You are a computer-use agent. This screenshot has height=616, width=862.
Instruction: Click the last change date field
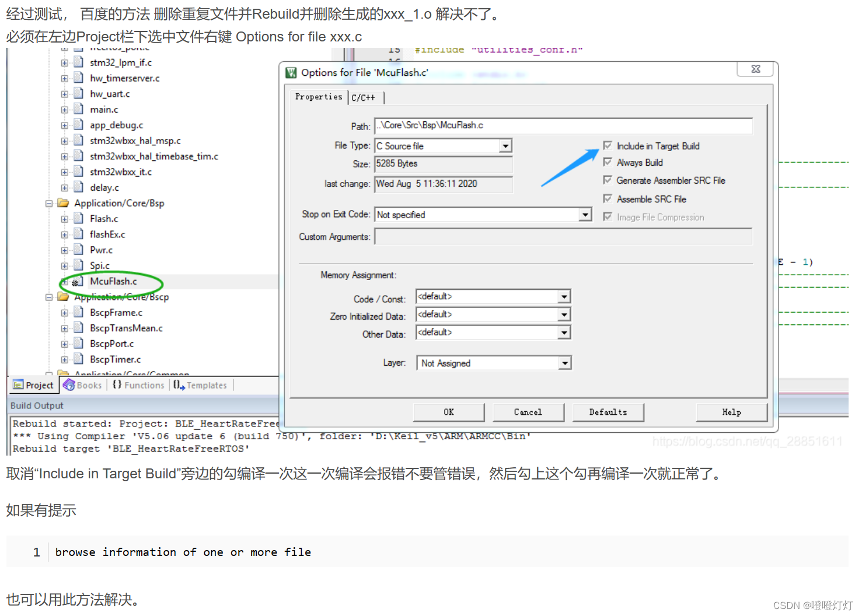444,184
